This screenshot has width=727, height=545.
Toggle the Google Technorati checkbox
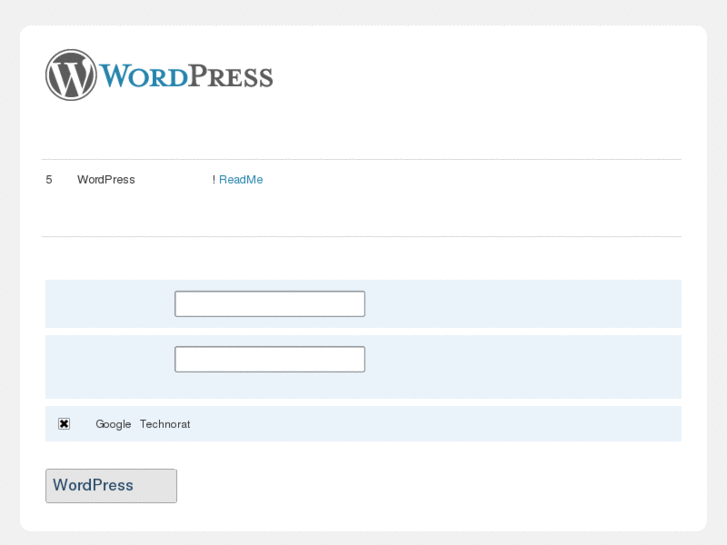tap(64, 423)
